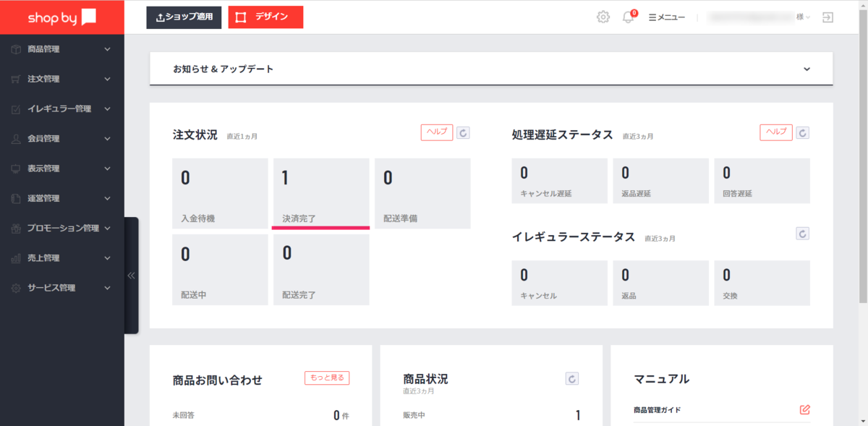Screen dimensions: 868x426
Task: Expand the 売上管理 sidebar menu
Action: 62,257
